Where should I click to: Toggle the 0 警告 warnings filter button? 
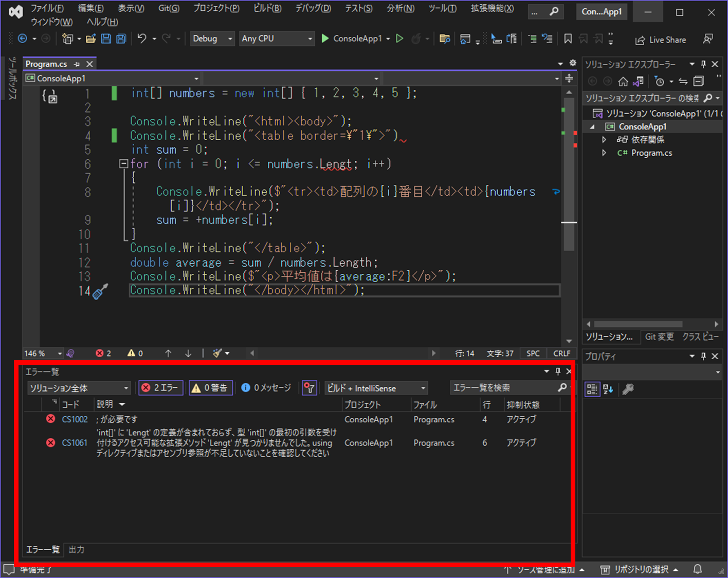pyautogui.click(x=210, y=388)
